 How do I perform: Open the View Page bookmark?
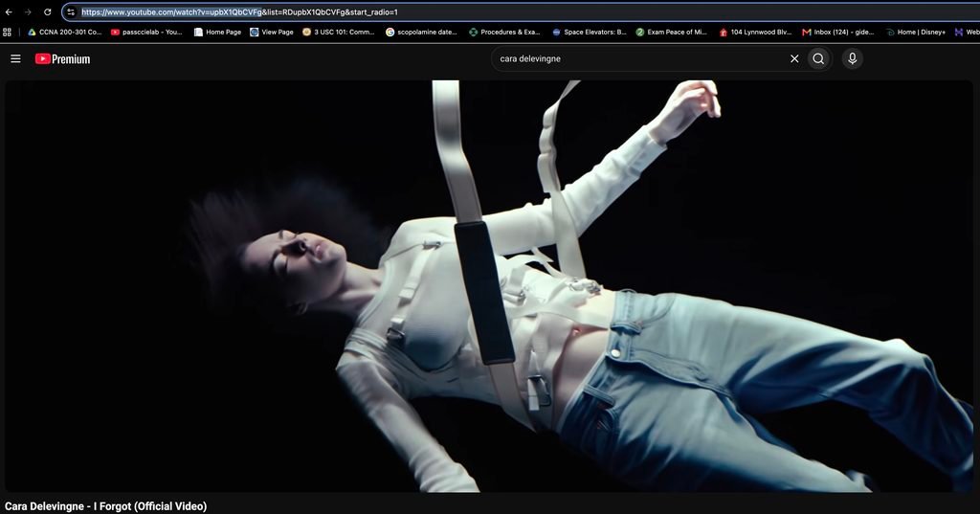pyautogui.click(x=272, y=32)
